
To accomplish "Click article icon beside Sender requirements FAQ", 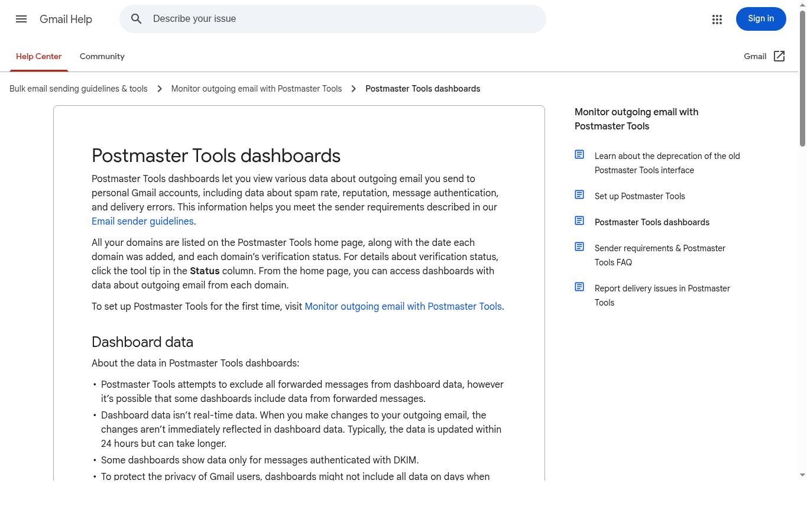I will pos(579,246).
